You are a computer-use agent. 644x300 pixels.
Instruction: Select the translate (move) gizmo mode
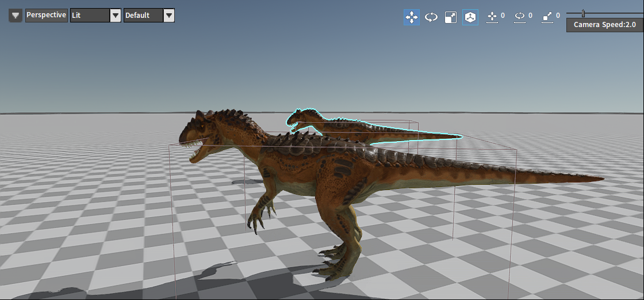pyautogui.click(x=412, y=17)
